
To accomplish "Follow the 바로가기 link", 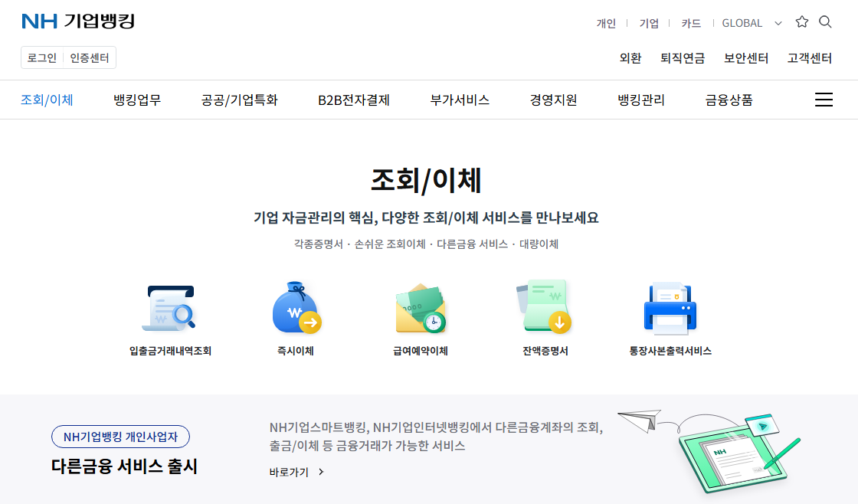I will [296, 472].
